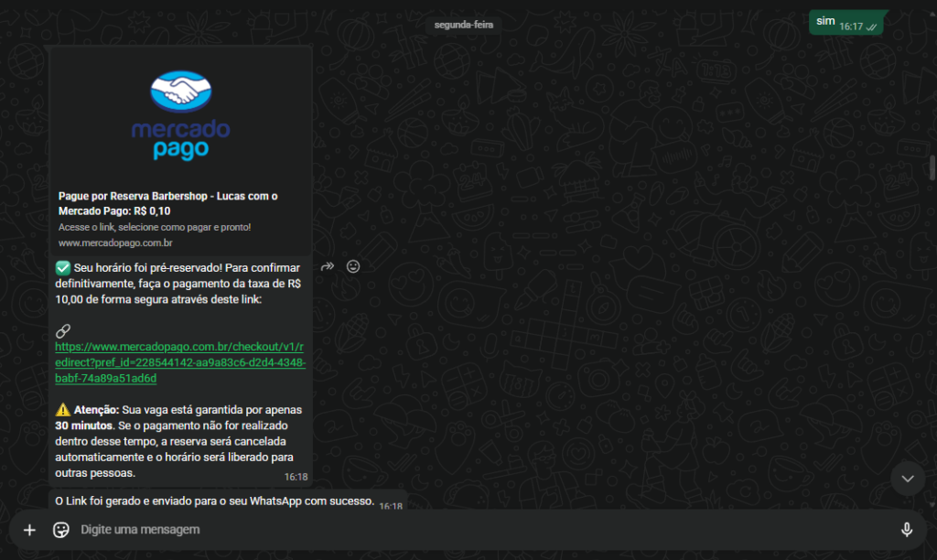Open the emoji and sticker picker
The image size is (937, 560).
[61, 530]
